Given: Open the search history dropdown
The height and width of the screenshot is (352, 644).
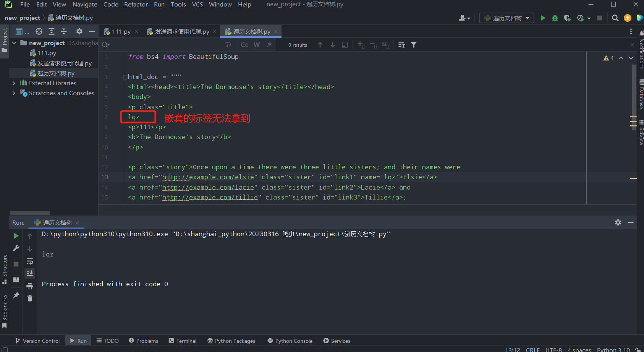Looking at the screenshot, I should (106, 45).
